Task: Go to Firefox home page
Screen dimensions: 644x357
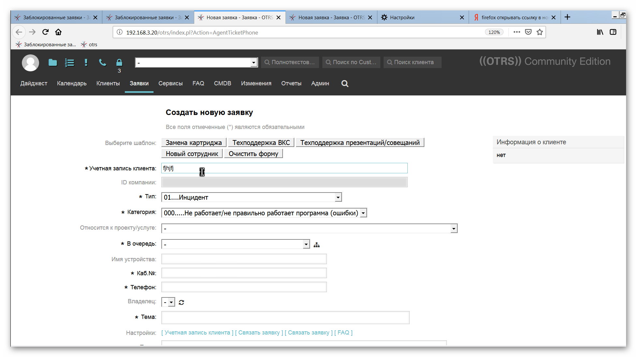Action: [58, 32]
